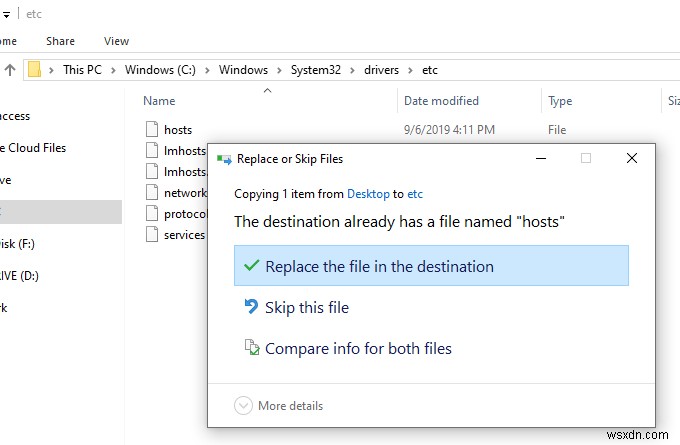Click hosts date 9/6/2019 4:11 PM
Screen dimensions: 680x445
pos(449,130)
